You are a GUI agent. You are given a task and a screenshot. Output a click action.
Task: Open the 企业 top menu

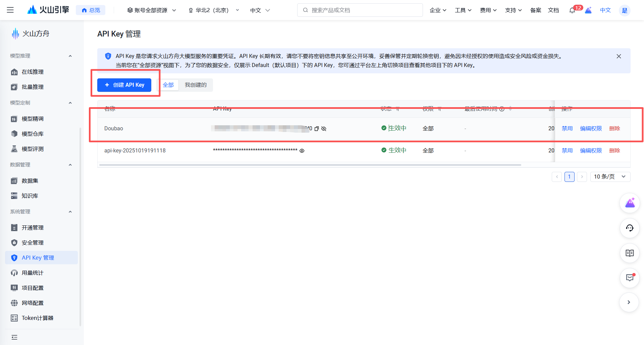pos(438,10)
